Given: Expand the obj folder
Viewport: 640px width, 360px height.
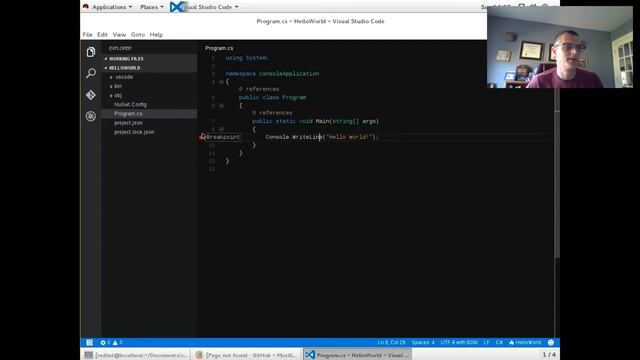Looking at the screenshot, I should (111, 96).
